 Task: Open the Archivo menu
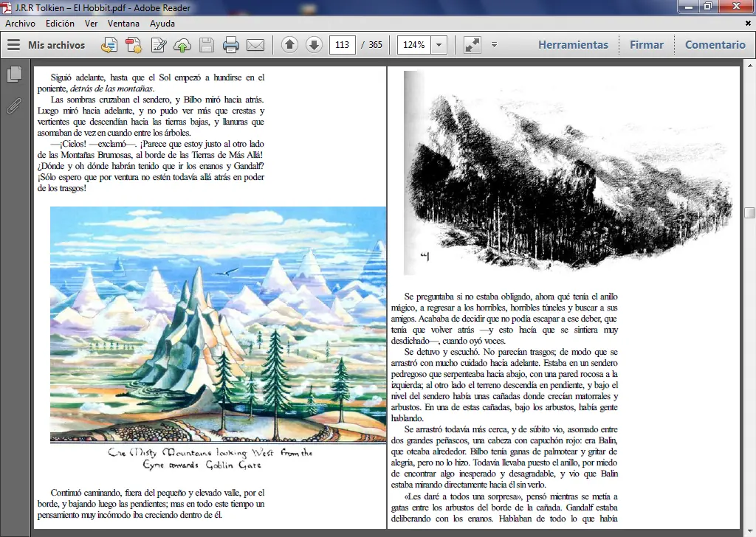click(20, 23)
